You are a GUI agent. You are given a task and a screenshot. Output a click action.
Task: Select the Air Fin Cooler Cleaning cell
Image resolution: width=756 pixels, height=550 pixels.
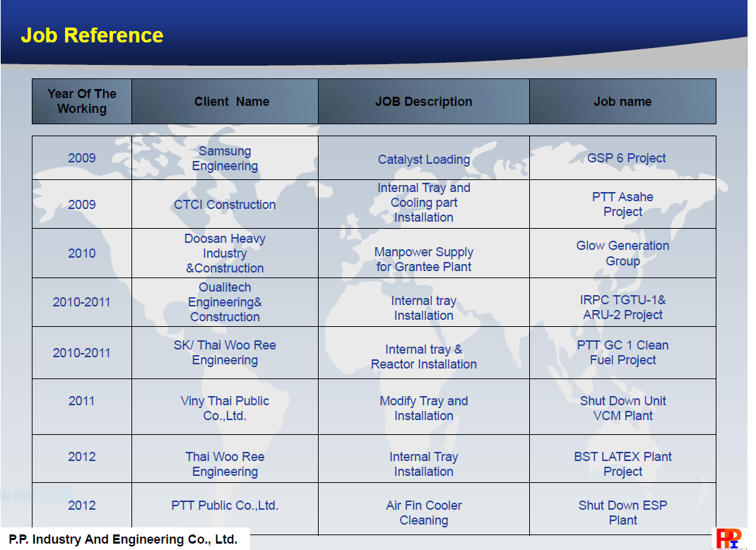pyautogui.click(x=423, y=513)
